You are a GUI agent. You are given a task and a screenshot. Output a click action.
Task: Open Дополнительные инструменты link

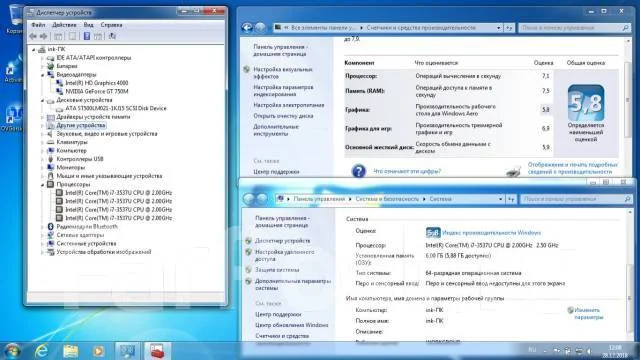(x=276, y=130)
